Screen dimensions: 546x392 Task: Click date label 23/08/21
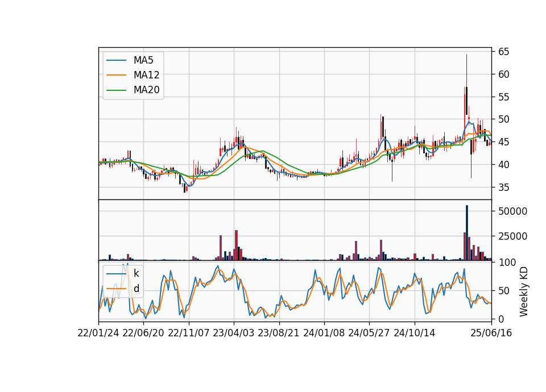(x=279, y=333)
